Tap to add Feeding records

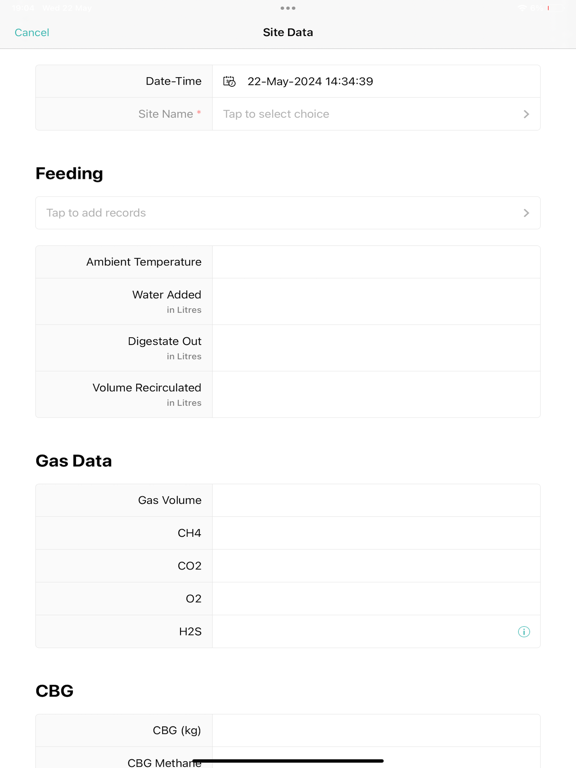288,213
